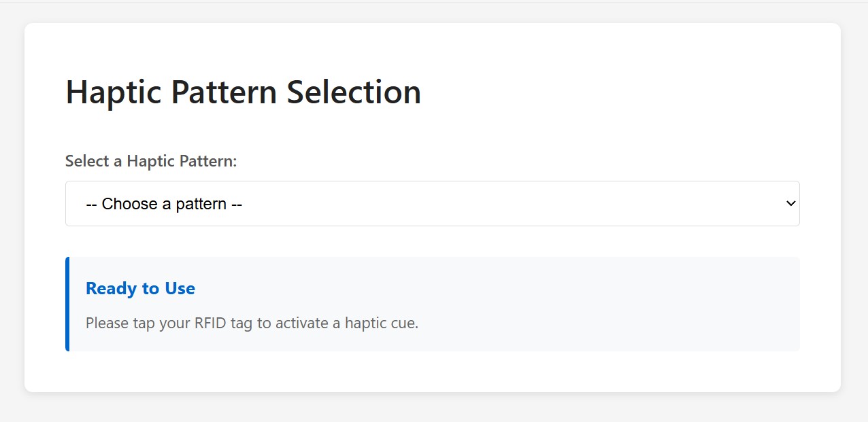Click the 'Haptic Pattern Selection' page title
The image size is (868, 422).
click(243, 92)
